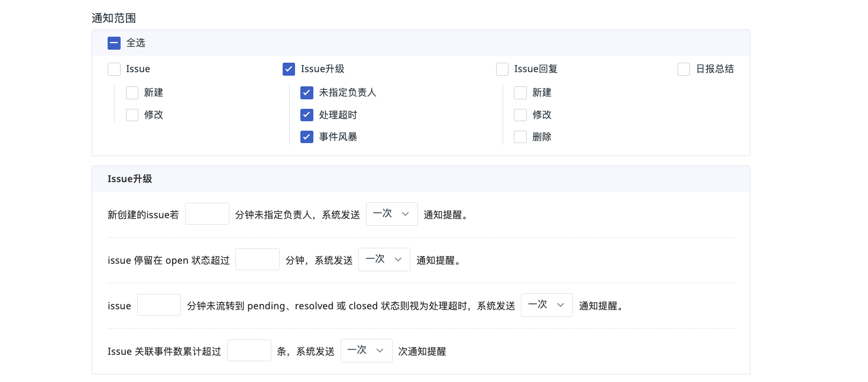Click the 关联事件数累计超过 count input
The width and height of the screenshot is (868, 382).
pyautogui.click(x=249, y=351)
